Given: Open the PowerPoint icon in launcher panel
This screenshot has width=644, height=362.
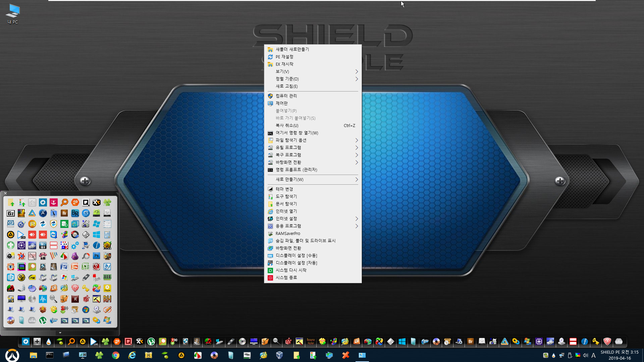Looking at the screenshot, I should (x=75, y=267).
